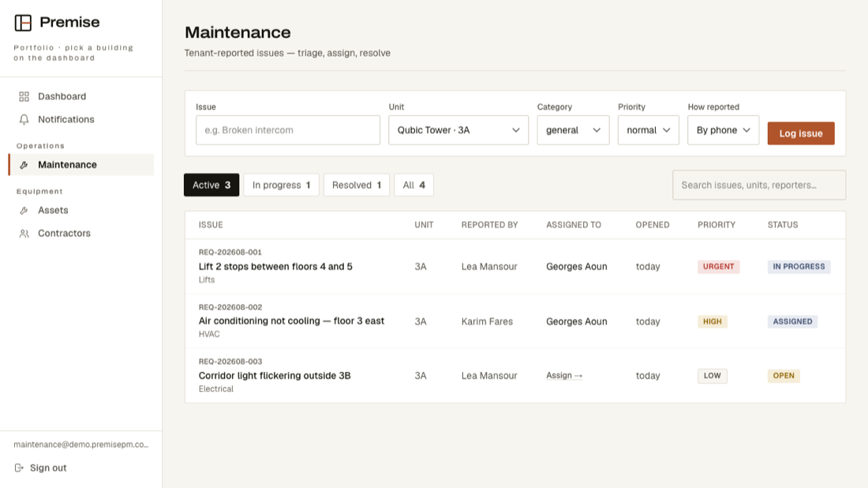The height and width of the screenshot is (488, 868).
Task: Open the Unit dropdown Qubic Tower 3A
Action: coord(458,130)
